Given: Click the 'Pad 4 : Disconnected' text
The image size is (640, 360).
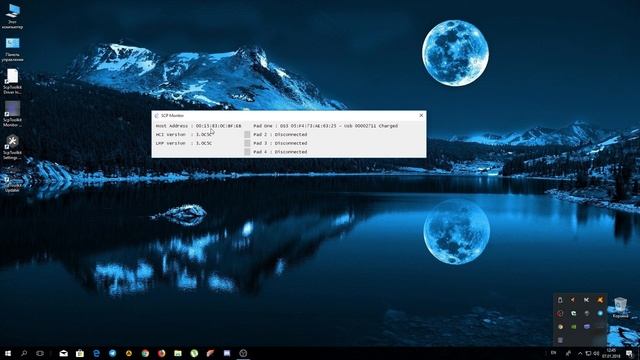Looking at the screenshot, I should pos(280,152).
